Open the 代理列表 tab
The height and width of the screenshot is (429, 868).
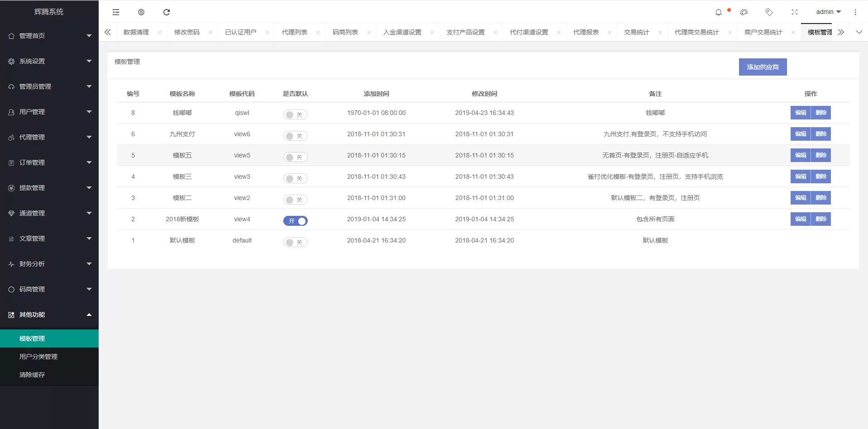[x=294, y=32]
